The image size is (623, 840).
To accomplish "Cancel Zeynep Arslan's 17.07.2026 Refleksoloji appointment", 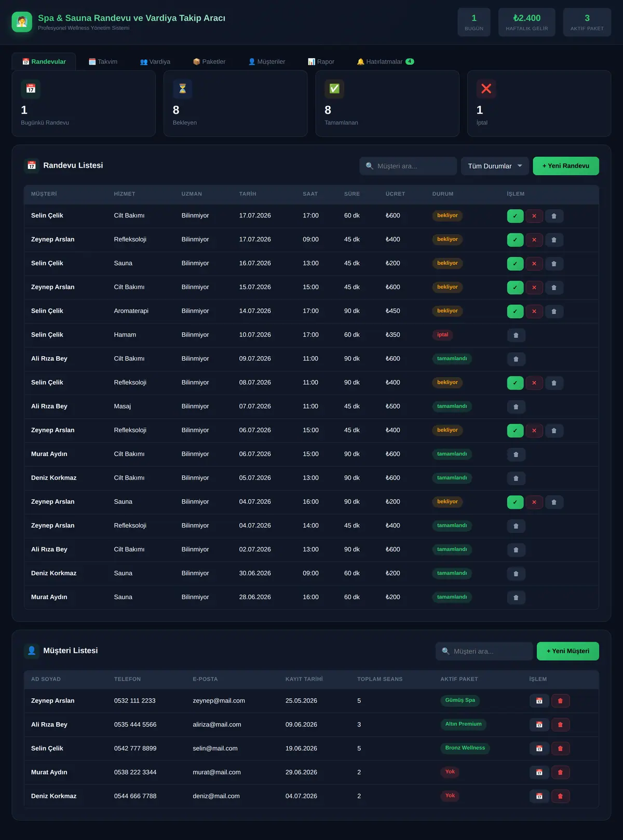I will 534,240.
